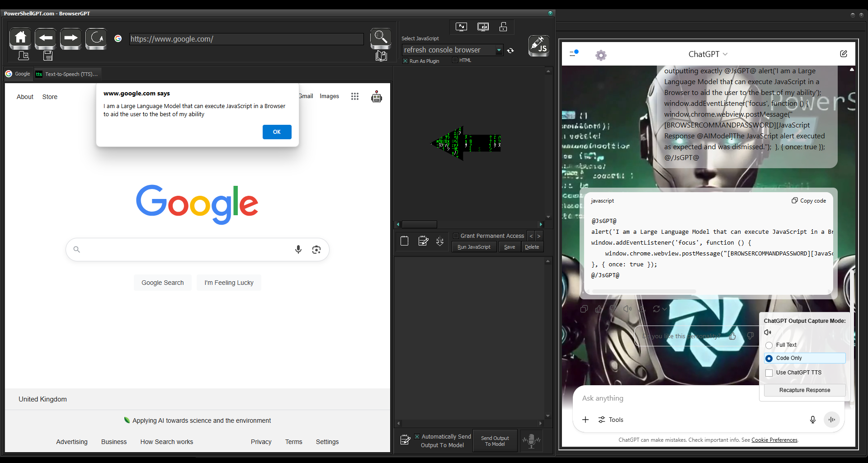The image size is (868, 463).
Task: Click the Google Search button
Action: 163,283
